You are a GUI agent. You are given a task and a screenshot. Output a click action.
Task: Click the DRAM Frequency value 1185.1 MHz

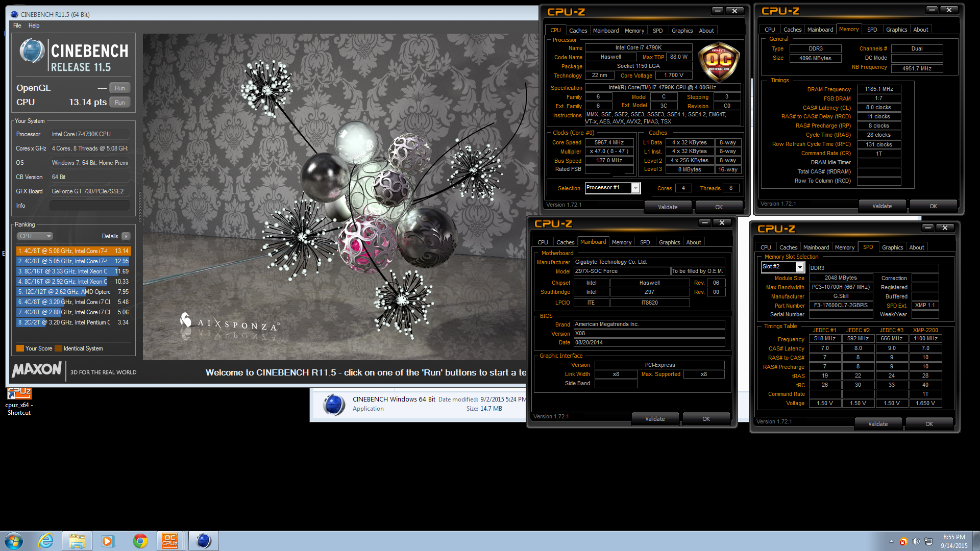tap(879, 89)
